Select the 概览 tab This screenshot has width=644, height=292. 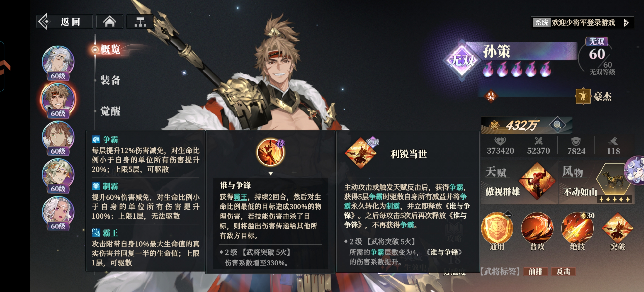tap(110, 49)
